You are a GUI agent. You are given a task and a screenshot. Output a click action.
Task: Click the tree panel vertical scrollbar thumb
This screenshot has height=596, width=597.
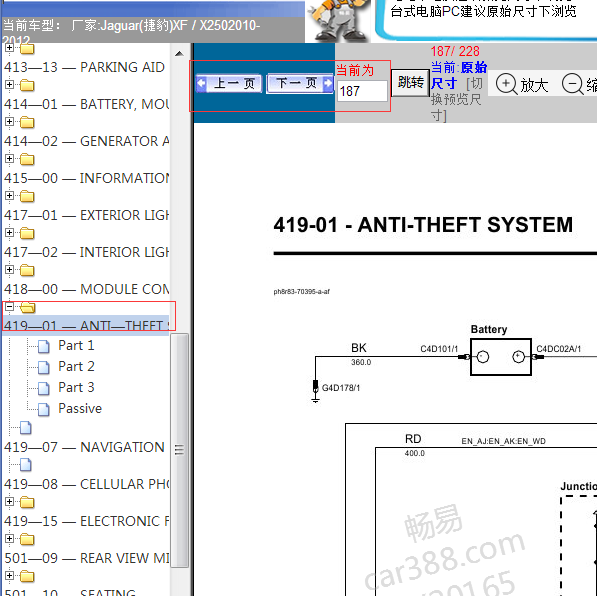coord(179,450)
